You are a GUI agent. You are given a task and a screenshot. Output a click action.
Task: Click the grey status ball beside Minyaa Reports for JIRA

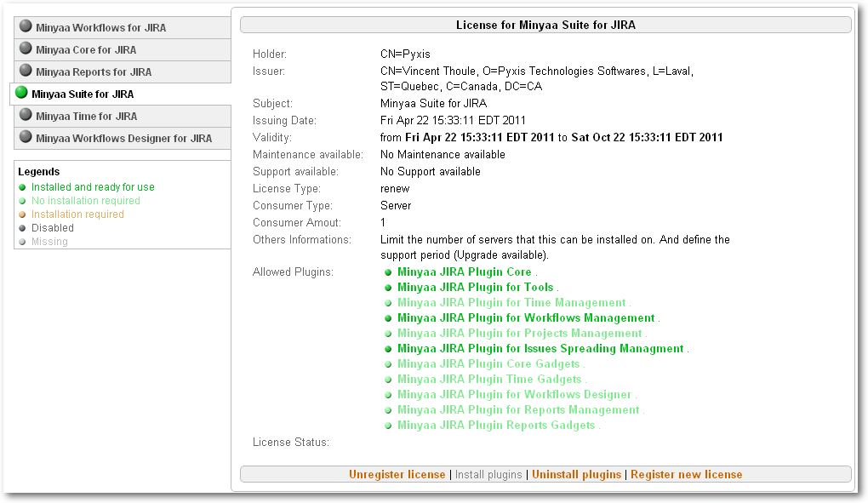pos(26,71)
